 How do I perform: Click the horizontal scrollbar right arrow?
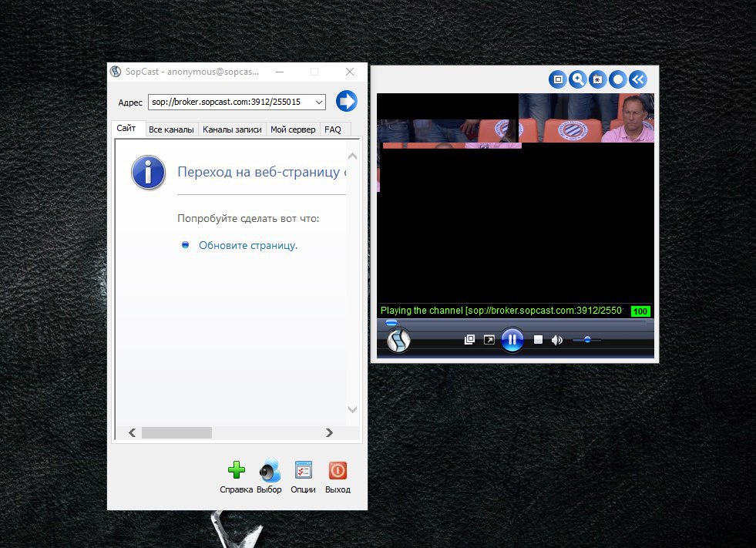(329, 432)
